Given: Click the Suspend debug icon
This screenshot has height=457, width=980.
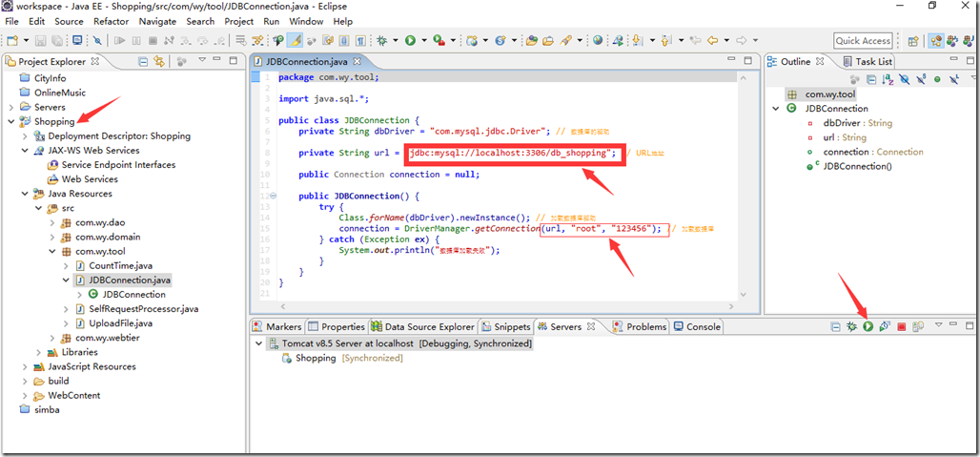Looking at the screenshot, I should point(136,41).
